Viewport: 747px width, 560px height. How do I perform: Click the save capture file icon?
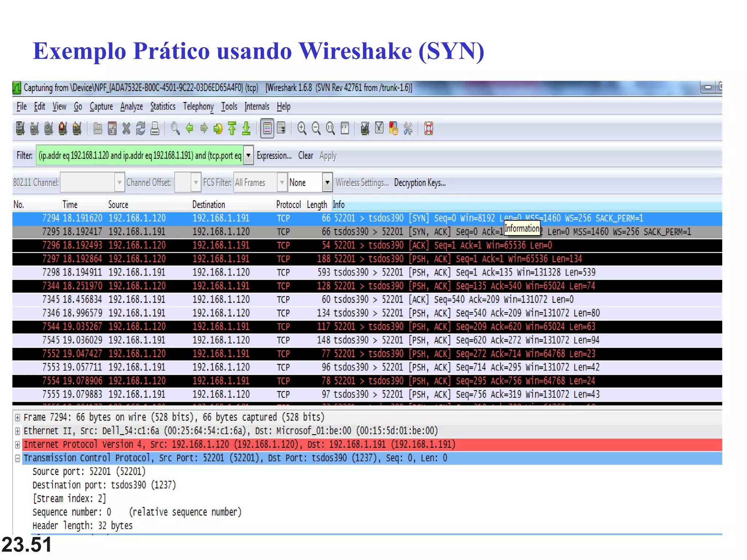pos(112,128)
